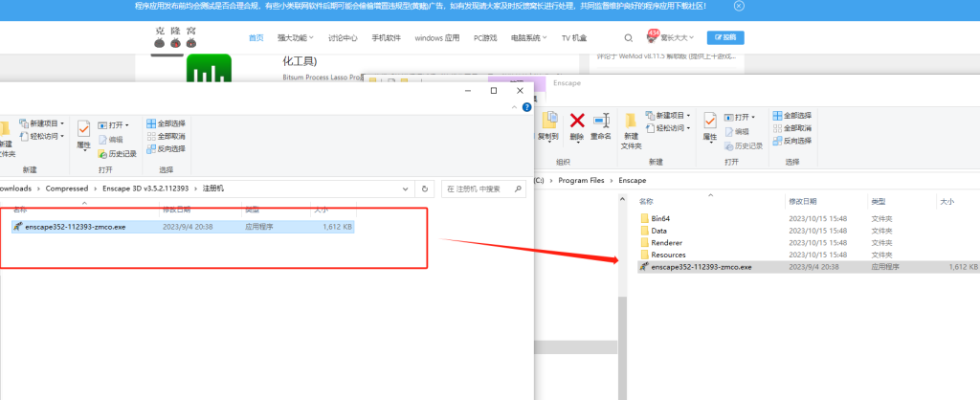The image size is (980, 400).
Task: Select the Resources folder in Enscape window
Action: pyautogui.click(x=668, y=255)
